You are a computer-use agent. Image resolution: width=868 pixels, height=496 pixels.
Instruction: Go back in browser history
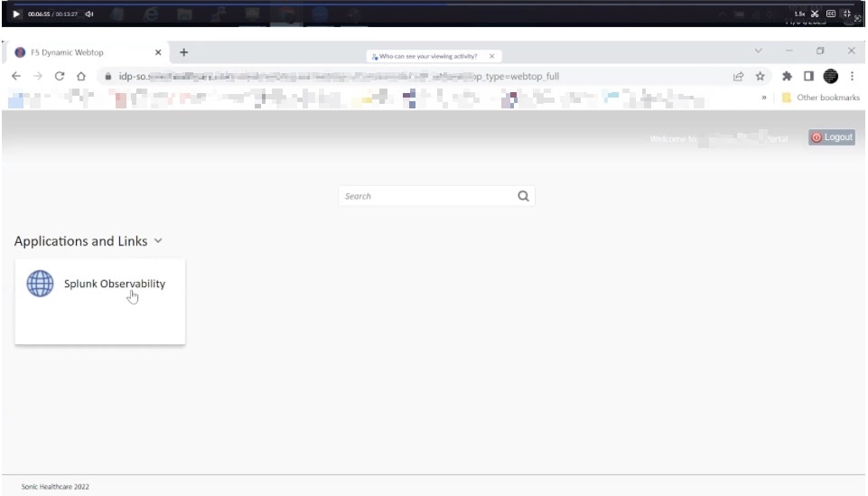pos(16,76)
